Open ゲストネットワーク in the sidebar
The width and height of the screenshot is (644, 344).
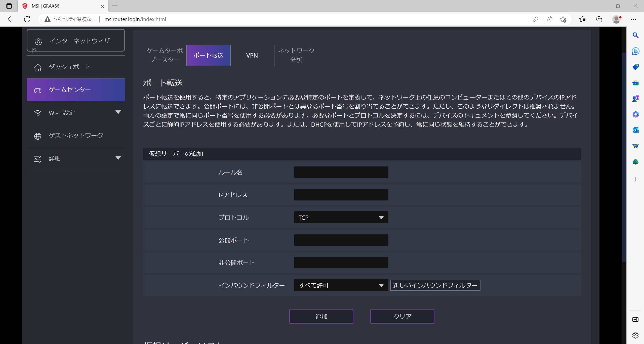(75, 136)
